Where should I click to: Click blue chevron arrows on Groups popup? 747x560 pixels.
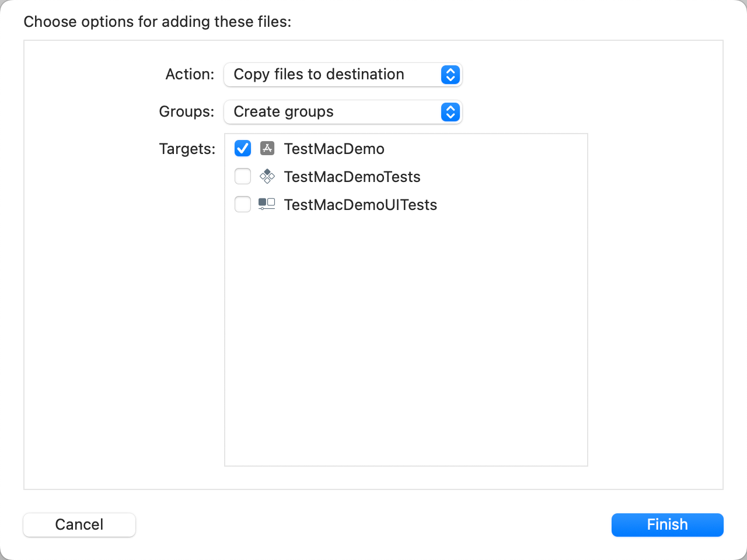pyautogui.click(x=450, y=112)
